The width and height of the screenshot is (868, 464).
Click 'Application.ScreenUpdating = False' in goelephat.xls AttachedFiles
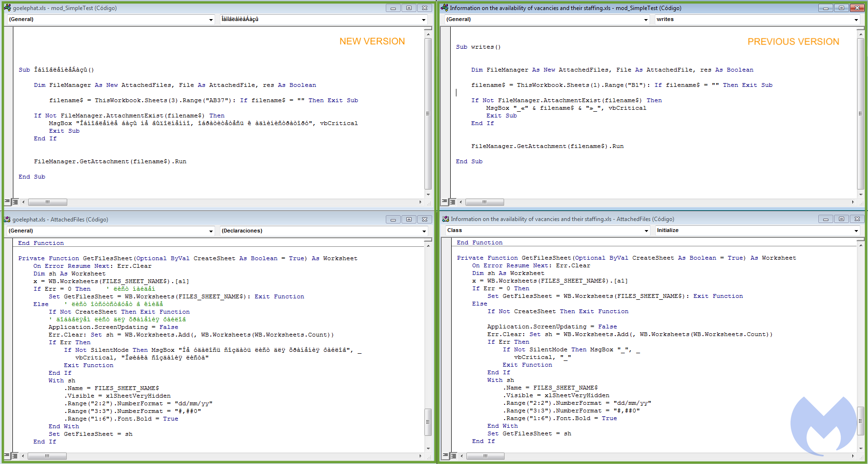(x=114, y=327)
